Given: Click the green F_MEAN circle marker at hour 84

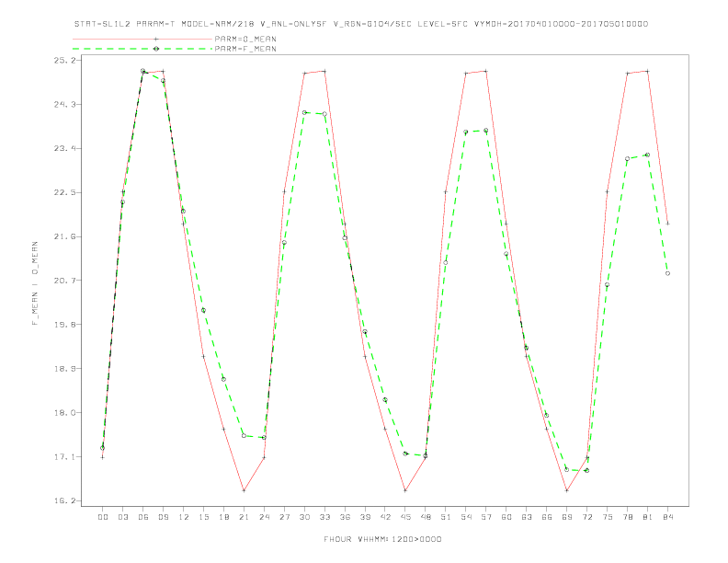Looking at the screenshot, I should coord(667,273).
